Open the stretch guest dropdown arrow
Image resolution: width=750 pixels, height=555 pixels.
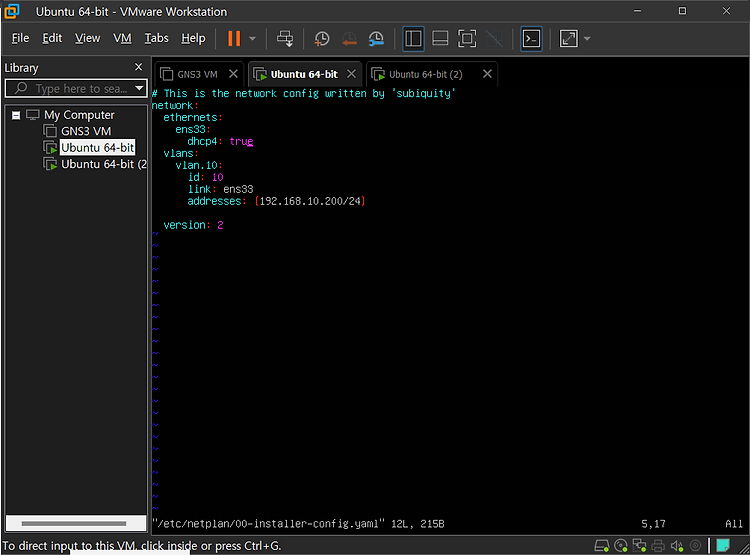587,38
